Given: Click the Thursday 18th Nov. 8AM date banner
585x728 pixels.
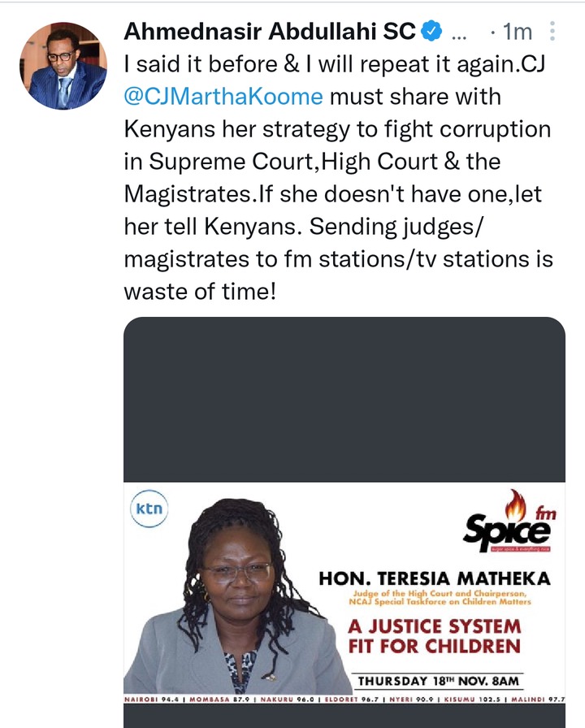Looking at the screenshot, I should (438, 681).
